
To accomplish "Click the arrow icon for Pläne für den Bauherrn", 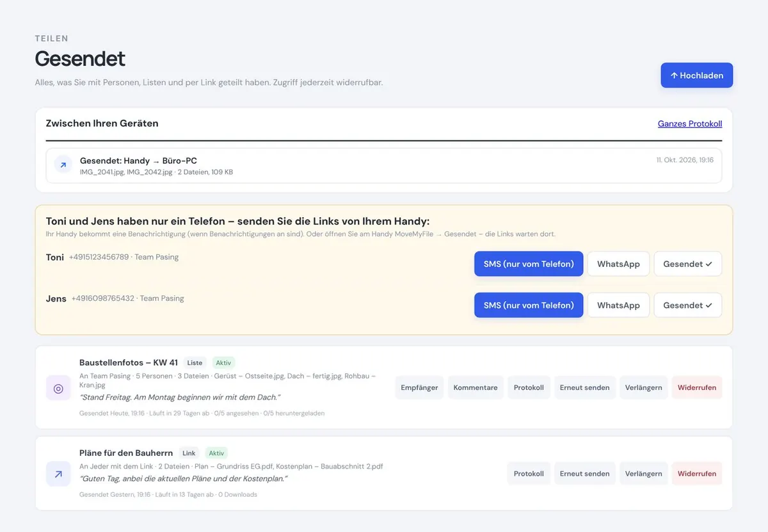I will tap(58, 474).
